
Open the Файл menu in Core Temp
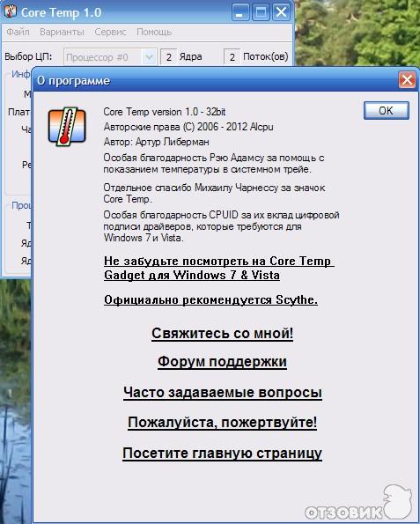tap(18, 32)
